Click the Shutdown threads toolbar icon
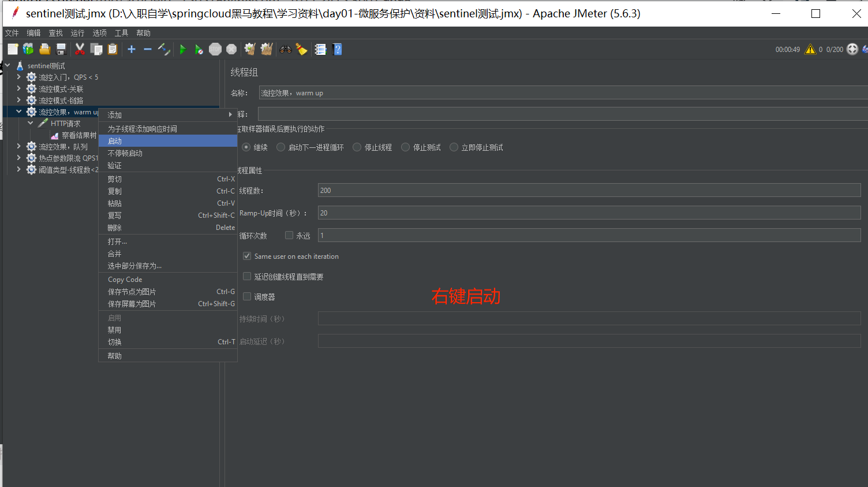 (231, 50)
